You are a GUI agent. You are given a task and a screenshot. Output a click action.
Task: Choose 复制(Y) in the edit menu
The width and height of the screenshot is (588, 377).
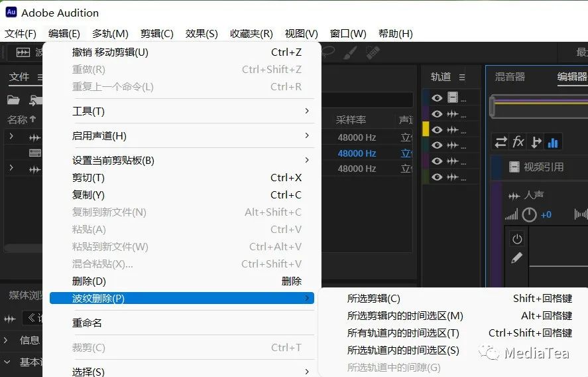(x=182, y=195)
